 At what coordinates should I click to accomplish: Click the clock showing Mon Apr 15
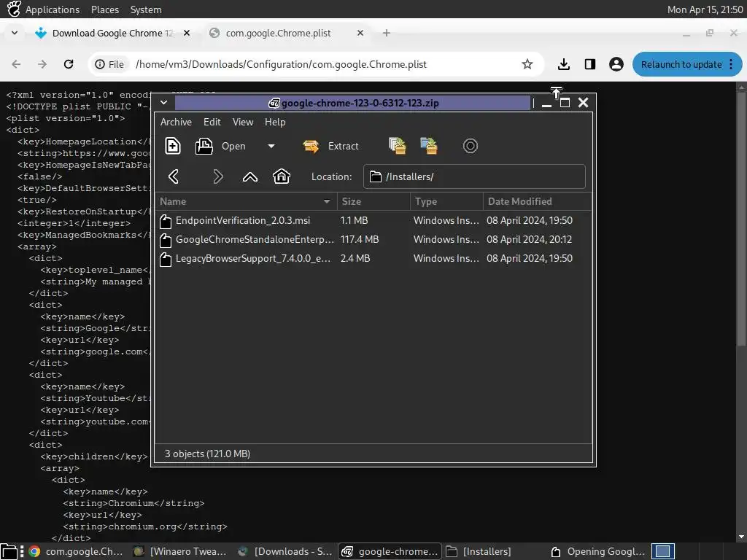705,9
